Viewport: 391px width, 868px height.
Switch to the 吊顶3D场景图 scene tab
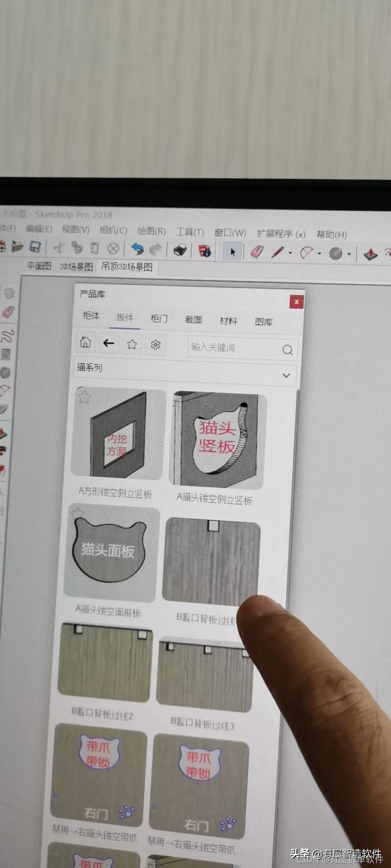pos(127,267)
